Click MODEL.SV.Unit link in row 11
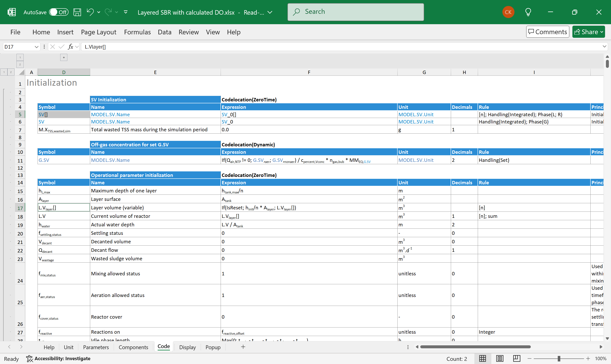611x364 pixels. 416,160
